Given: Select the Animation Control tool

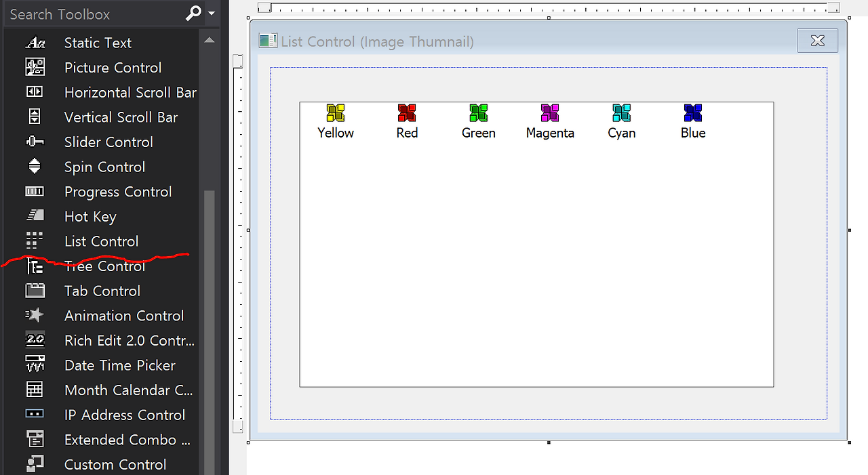Looking at the screenshot, I should tap(124, 315).
